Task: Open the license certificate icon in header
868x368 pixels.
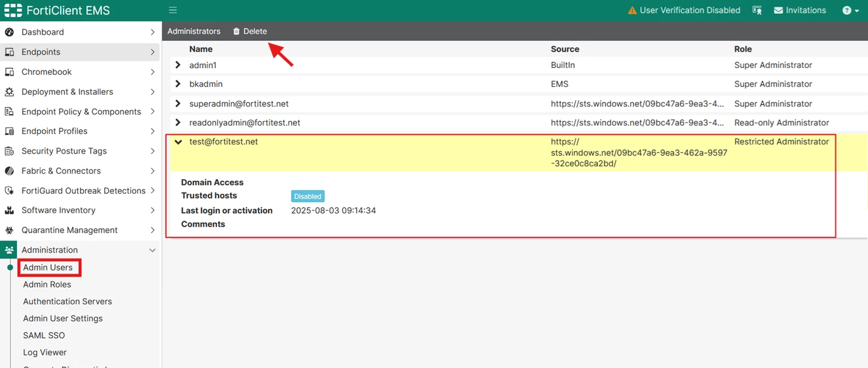Action: pyautogui.click(x=757, y=10)
